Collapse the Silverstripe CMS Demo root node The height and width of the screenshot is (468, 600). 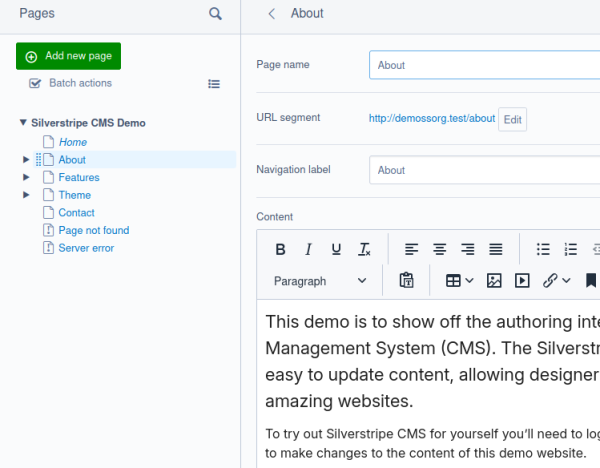click(23, 122)
